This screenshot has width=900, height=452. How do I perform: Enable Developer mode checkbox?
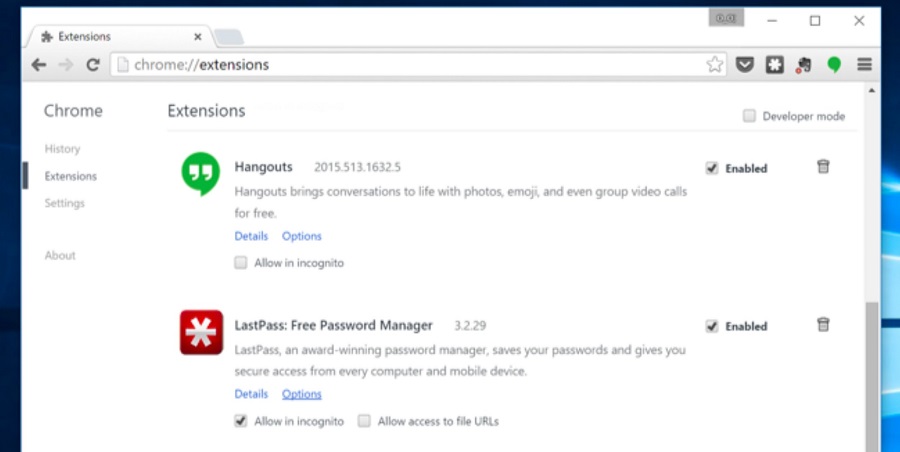(749, 116)
